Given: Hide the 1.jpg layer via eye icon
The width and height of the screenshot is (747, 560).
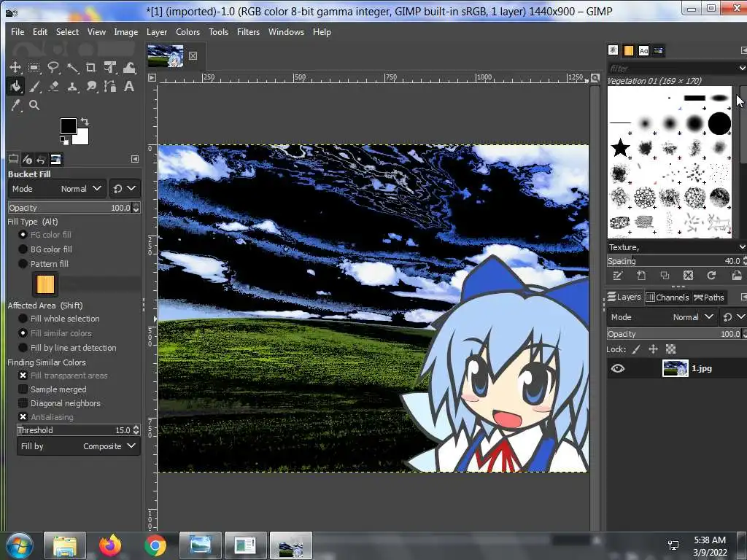Looking at the screenshot, I should 617,368.
